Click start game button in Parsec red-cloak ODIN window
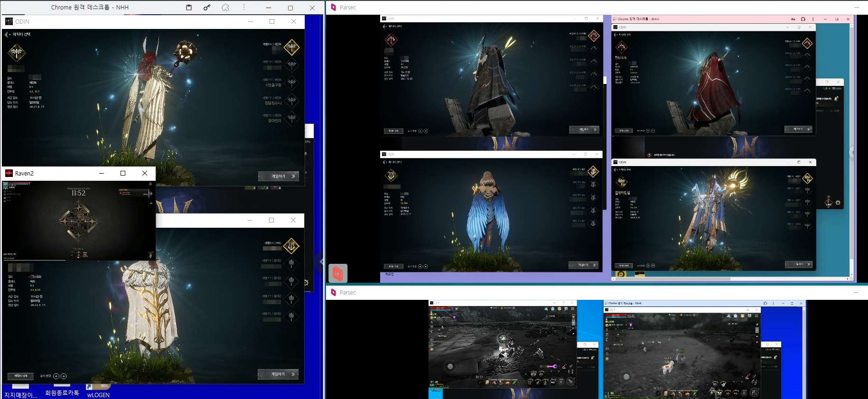868x399 pixels. pyautogui.click(x=799, y=129)
